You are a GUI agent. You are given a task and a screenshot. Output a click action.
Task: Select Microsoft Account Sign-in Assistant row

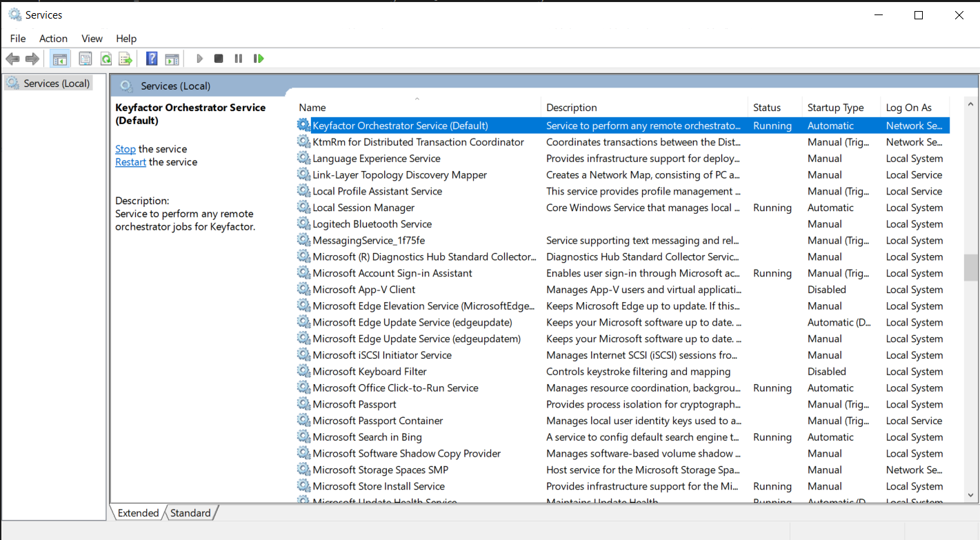(623, 273)
